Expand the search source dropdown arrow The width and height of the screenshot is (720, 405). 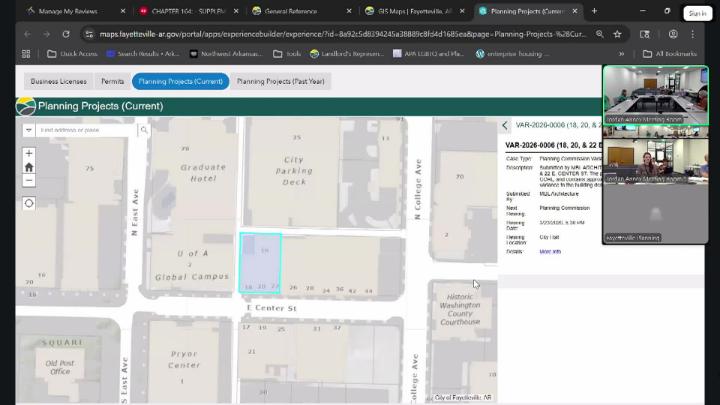pos(29,130)
